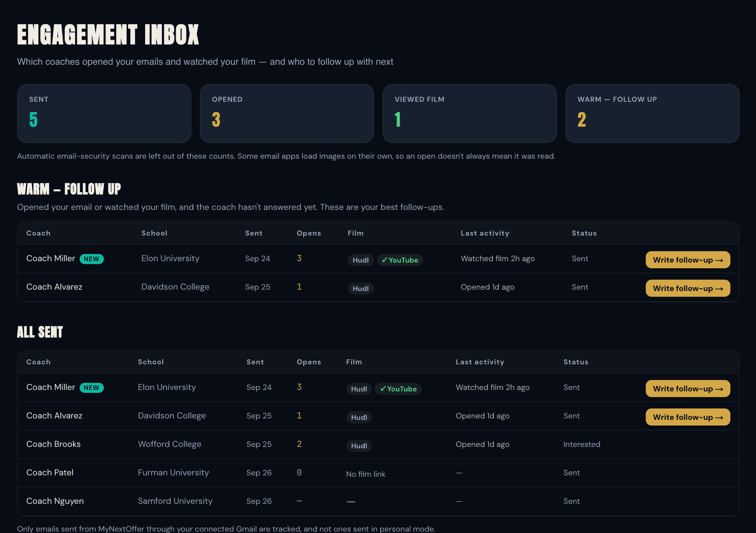
Task: Open Hudl link for Coach Alvarez in Warm table
Action: [361, 289]
